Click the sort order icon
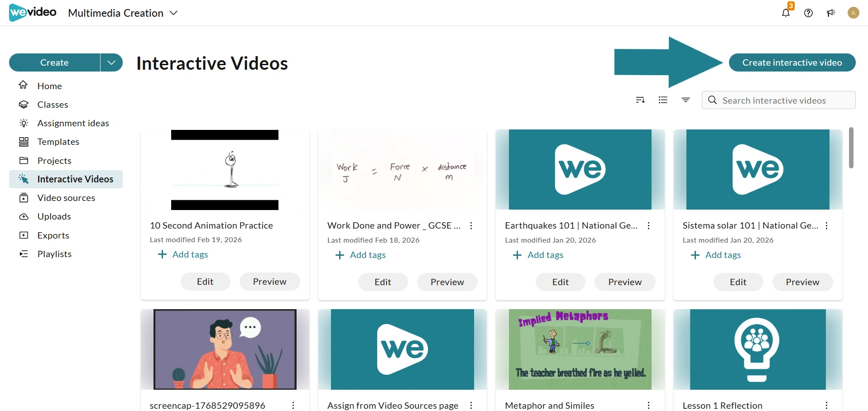Screen dimensions: 868x411 pyautogui.click(x=640, y=100)
